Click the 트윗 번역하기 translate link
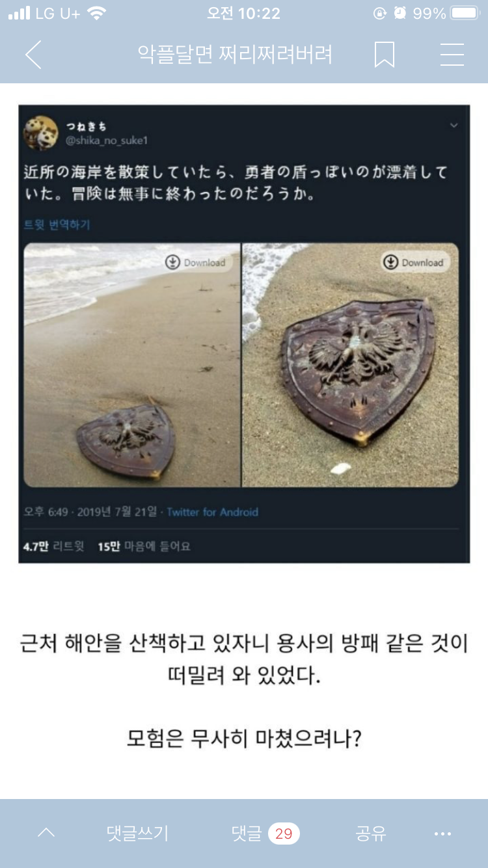Viewport: 488px width, 868px height. pos(57,224)
